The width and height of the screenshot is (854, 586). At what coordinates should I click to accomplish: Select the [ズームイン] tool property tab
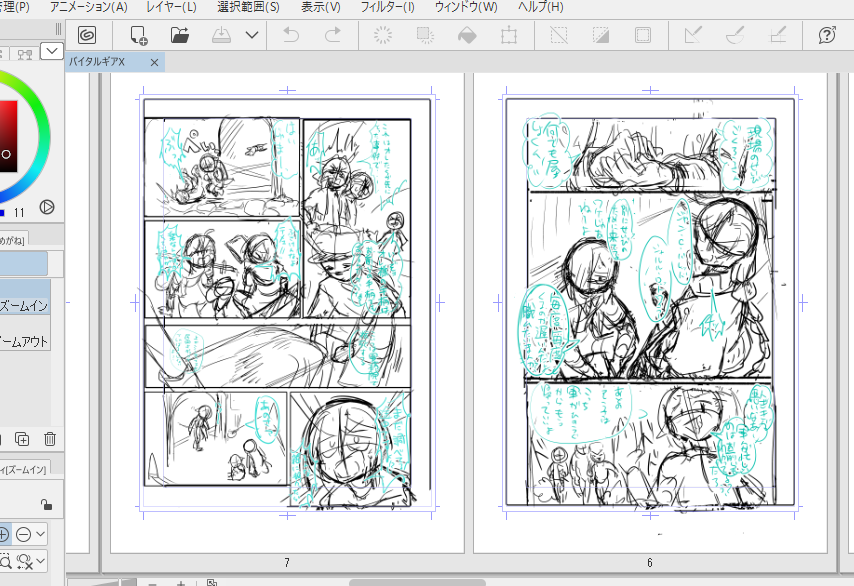point(23,469)
